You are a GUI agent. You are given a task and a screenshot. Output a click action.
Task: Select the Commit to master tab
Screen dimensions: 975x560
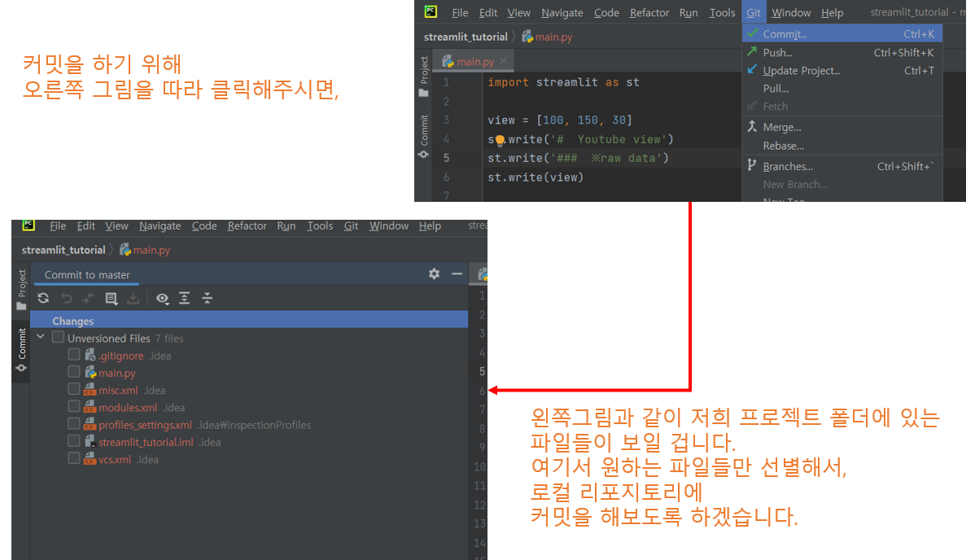click(87, 274)
